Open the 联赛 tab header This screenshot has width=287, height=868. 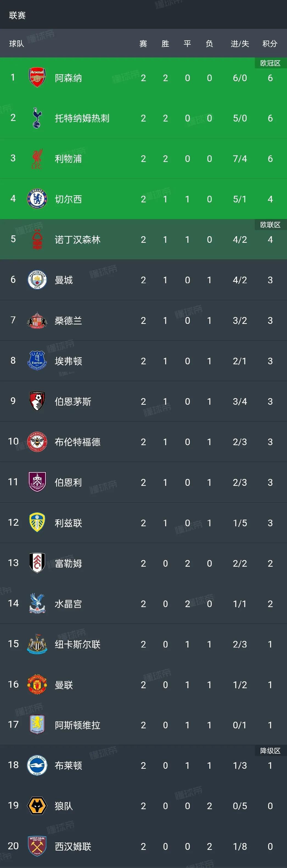(18, 15)
